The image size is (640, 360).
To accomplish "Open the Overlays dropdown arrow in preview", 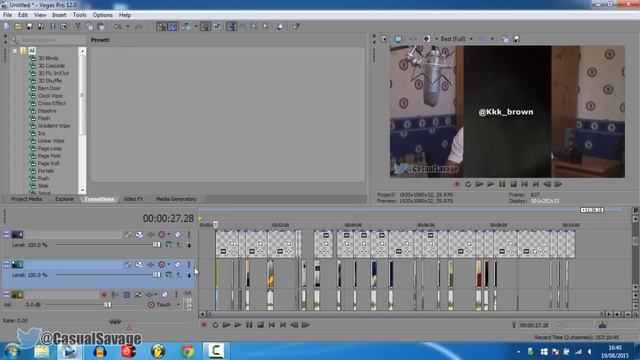I will point(492,39).
